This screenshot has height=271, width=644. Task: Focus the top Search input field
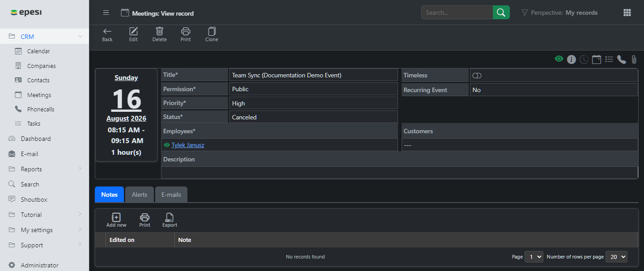457,13
